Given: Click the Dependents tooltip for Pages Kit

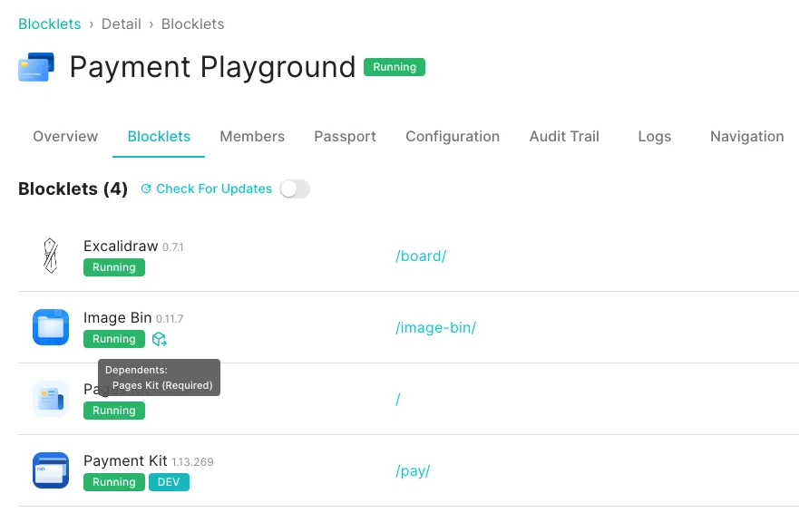Looking at the screenshot, I should (159, 377).
